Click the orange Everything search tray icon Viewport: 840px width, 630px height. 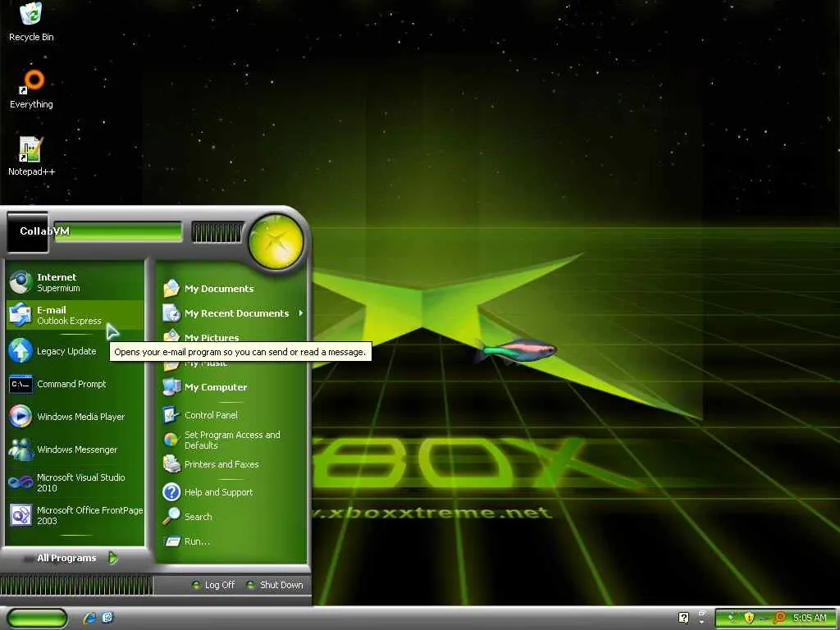(x=780, y=618)
